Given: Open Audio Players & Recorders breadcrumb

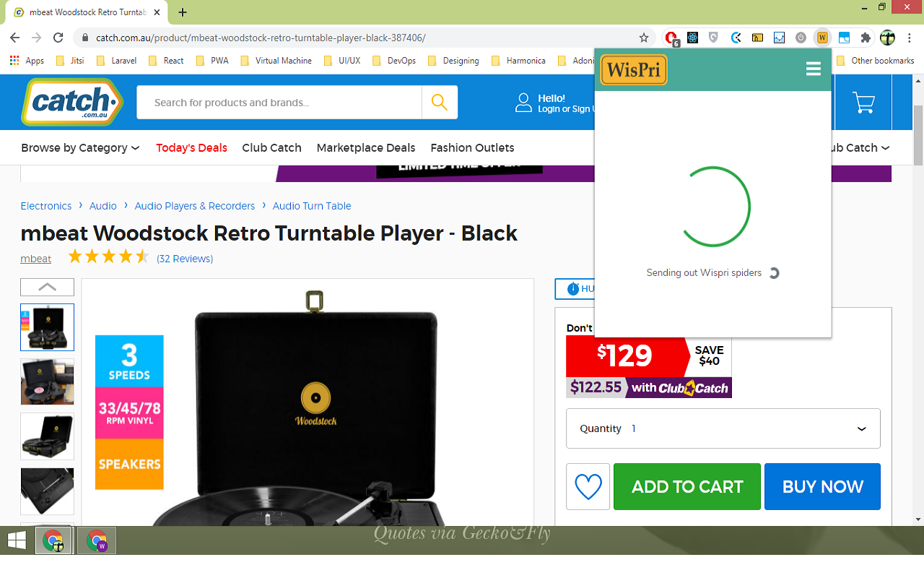Looking at the screenshot, I should click(x=195, y=206).
